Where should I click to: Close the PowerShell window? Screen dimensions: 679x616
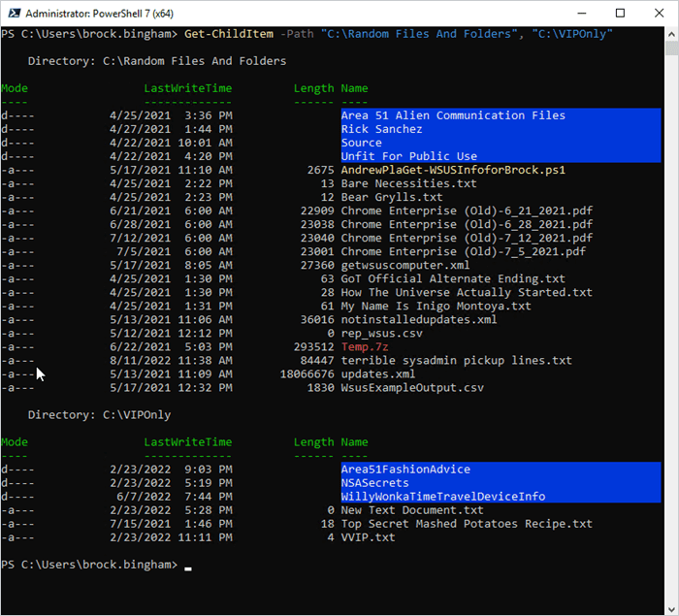pos(659,14)
